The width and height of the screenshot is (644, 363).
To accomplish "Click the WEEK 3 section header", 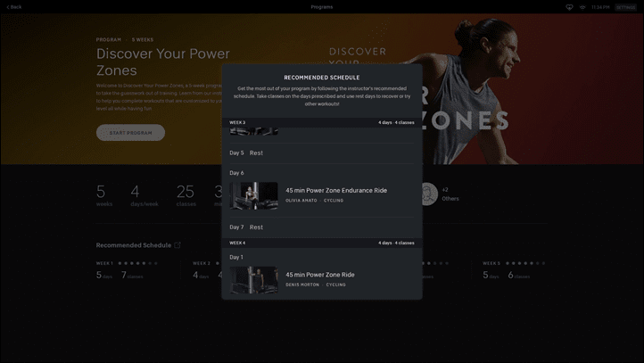I will click(322, 122).
